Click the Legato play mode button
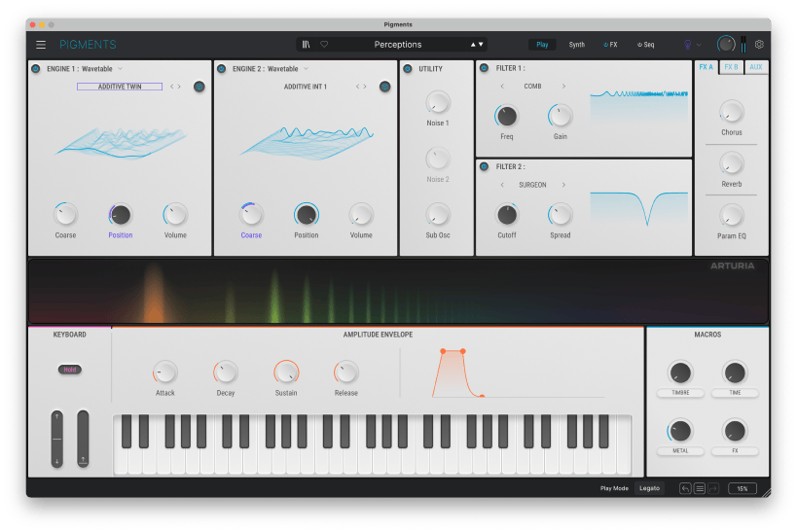The width and height of the screenshot is (797, 532). click(x=649, y=488)
